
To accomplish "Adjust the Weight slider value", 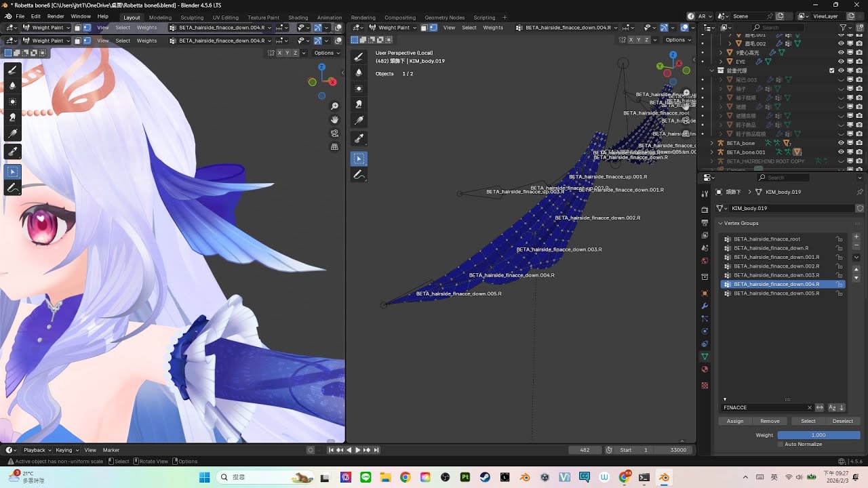I will coord(818,435).
